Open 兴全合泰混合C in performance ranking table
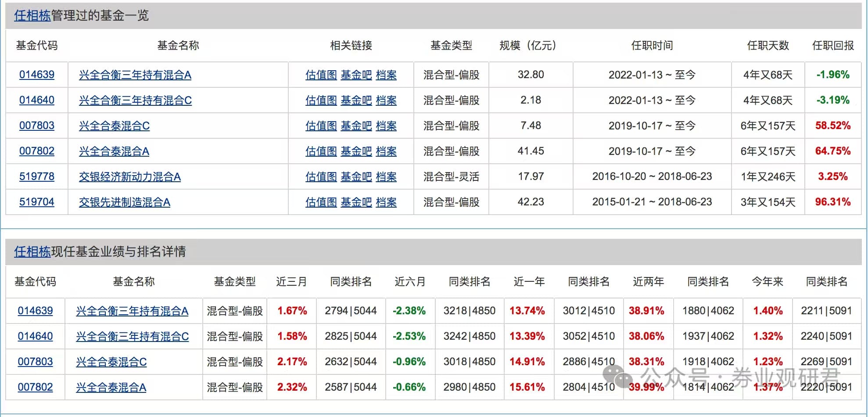The image size is (868, 417). click(x=111, y=362)
